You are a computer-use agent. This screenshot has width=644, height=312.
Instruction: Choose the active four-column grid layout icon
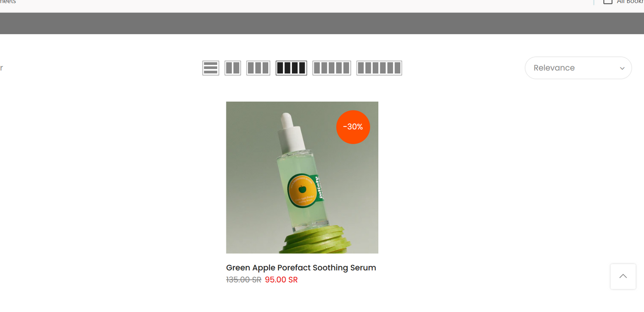point(291,68)
